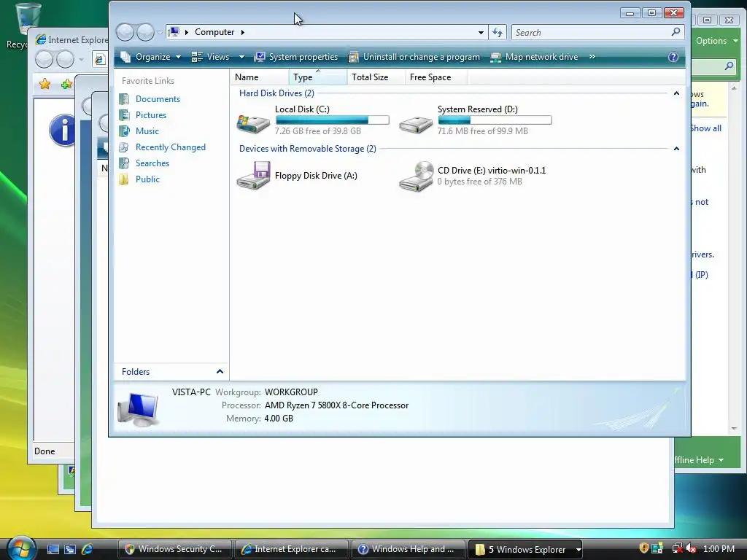747x560 pixels.
Task: Open Recently Changed favorite link
Action: 171,147
